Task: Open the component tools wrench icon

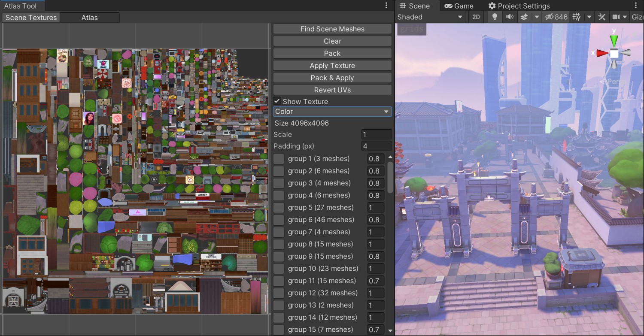Action: [601, 17]
